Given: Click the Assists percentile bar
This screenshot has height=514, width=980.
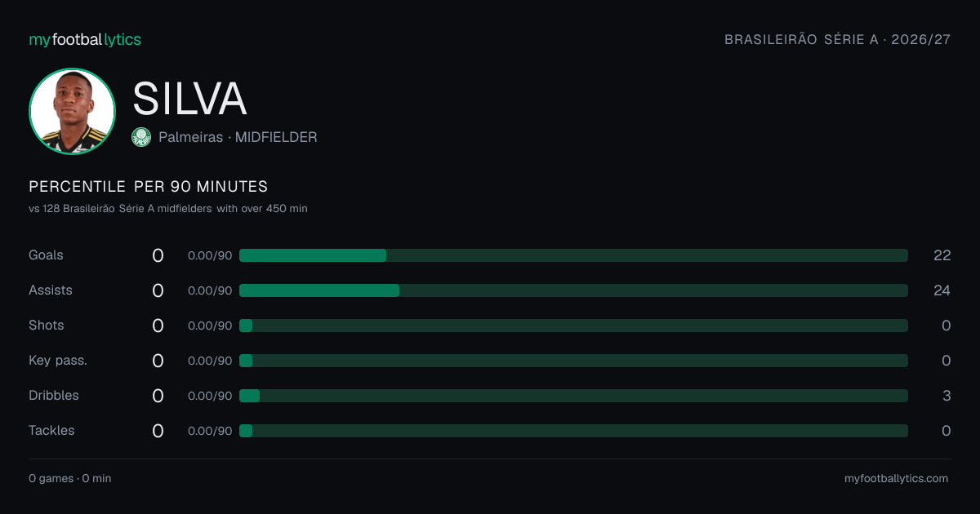Looking at the screenshot, I should pos(573,290).
